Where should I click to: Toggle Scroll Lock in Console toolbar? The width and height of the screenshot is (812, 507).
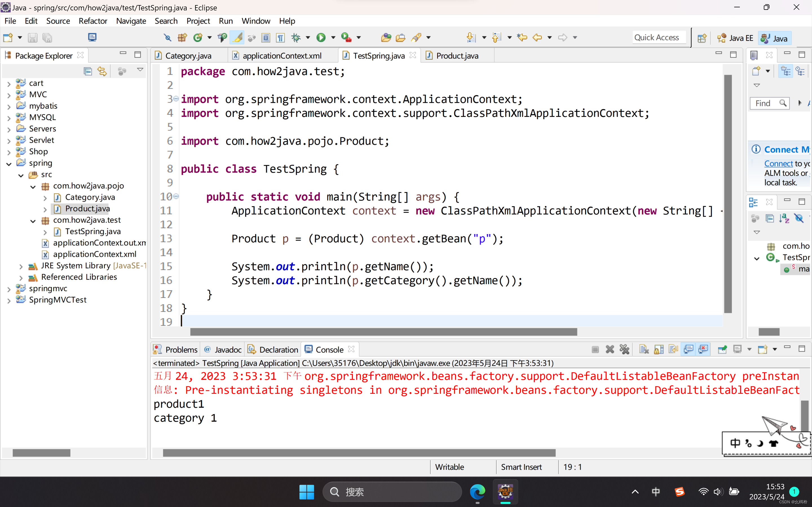pos(658,349)
